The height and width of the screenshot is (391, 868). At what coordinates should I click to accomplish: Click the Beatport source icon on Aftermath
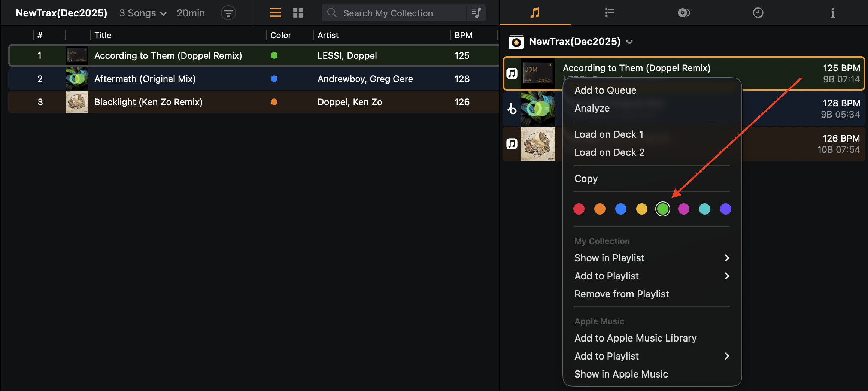pyautogui.click(x=512, y=109)
